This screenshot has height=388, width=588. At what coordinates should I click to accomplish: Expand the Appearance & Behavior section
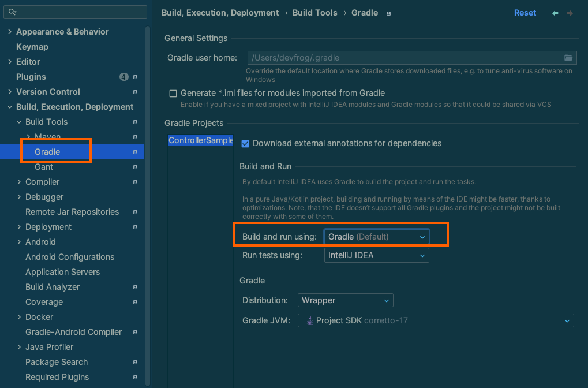(10, 32)
